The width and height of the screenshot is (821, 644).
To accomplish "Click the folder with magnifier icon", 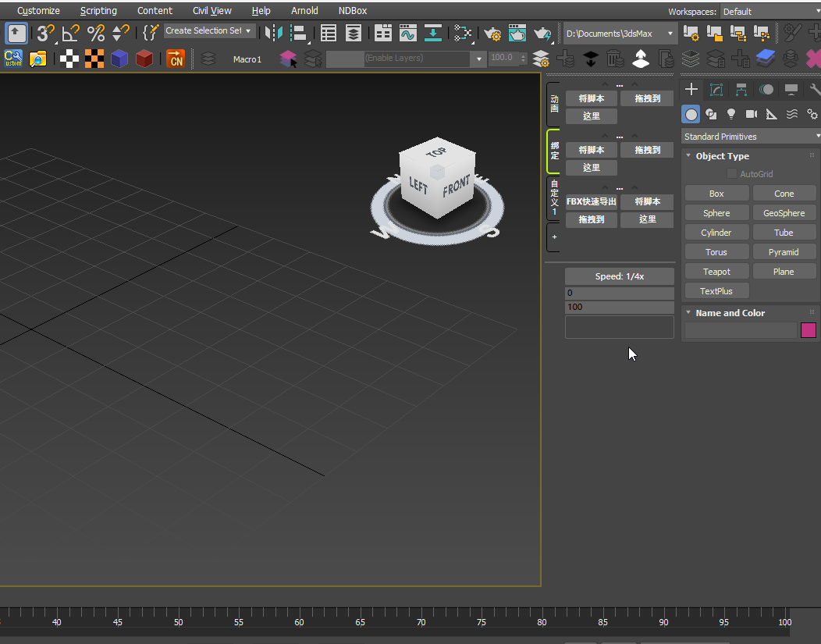I will [x=38, y=59].
